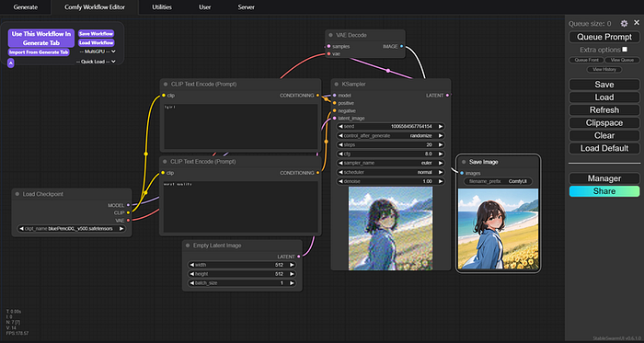The height and width of the screenshot is (343, 644).
Task: Decrease the seed value with left arrow
Action: pos(340,126)
